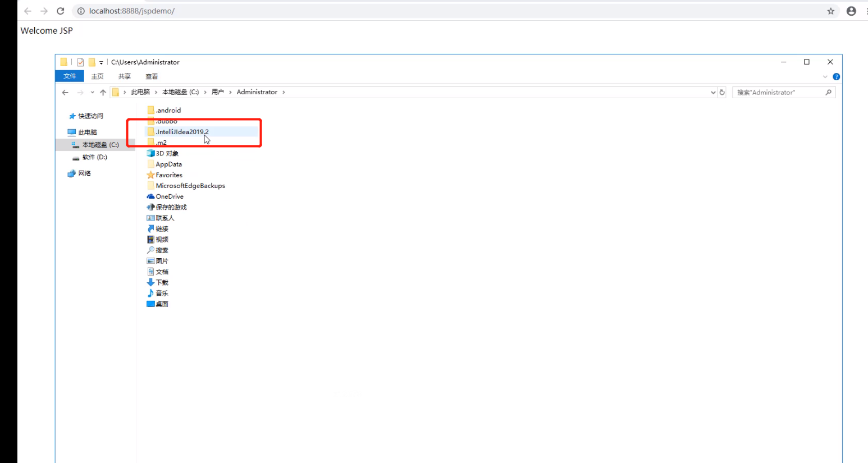Open the recent locations dropdown arrow
The height and width of the screenshot is (463, 868).
[92, 93]
